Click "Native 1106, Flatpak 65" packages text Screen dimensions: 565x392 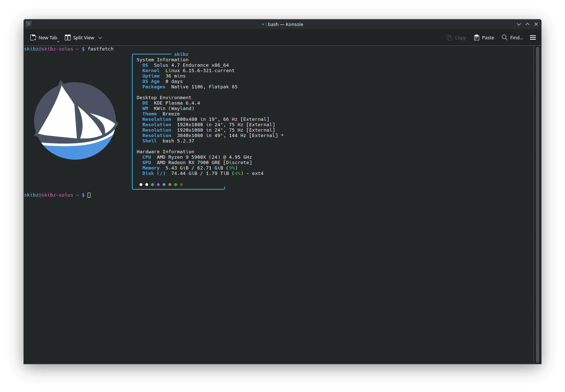point(204,87)
